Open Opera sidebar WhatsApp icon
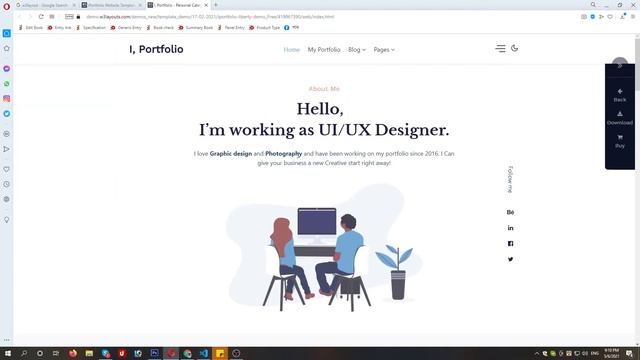This screenshot has height=360, width=640. pos(7,84)
